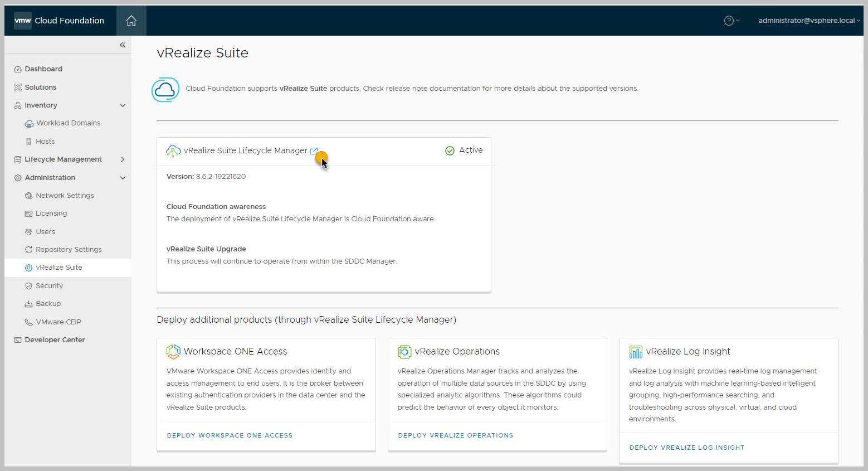
Task: Click the Workspace ONE Access product icon
Action: coord(173,352)
